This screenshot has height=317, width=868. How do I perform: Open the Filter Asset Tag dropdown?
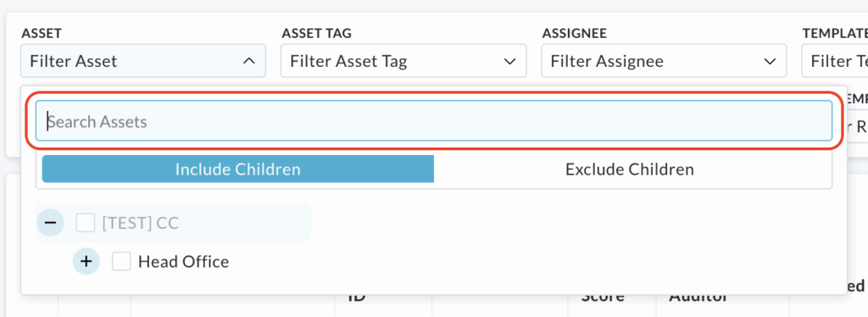[403, 61]
